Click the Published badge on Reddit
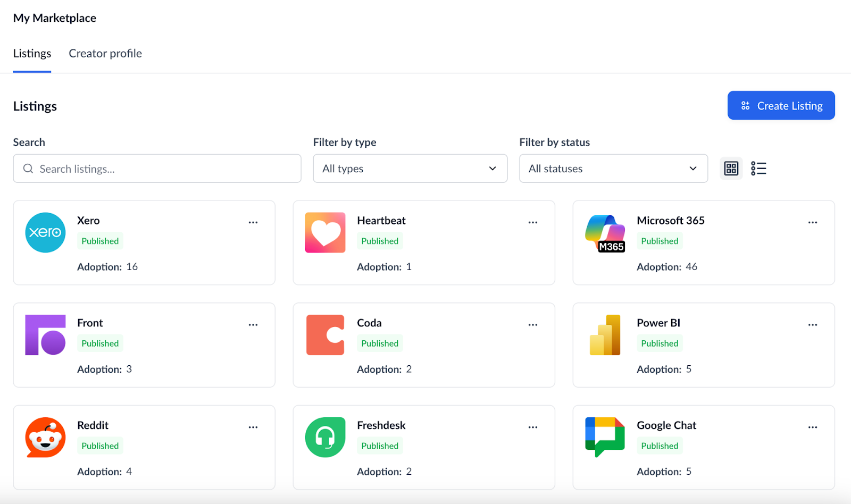 tap(100, 446)
